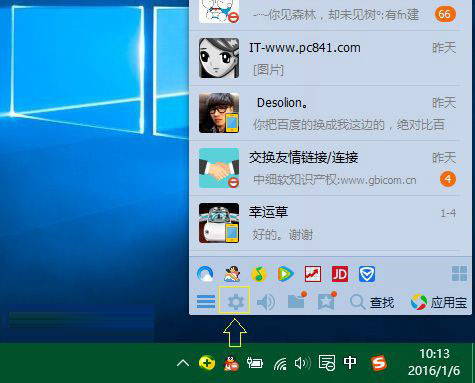Image resolution: width=475 pixels, height=383 pixels.
Task: Click the green plus 360 tray icon
Action: click(x=207, y=363)
